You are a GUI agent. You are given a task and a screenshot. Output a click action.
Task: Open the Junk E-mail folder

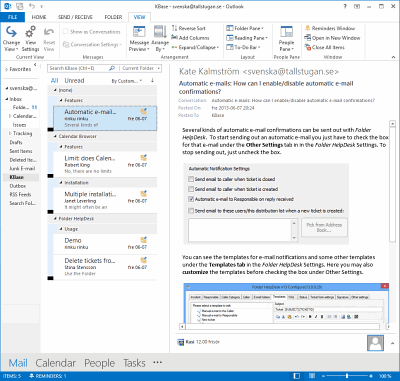[22, 168]
